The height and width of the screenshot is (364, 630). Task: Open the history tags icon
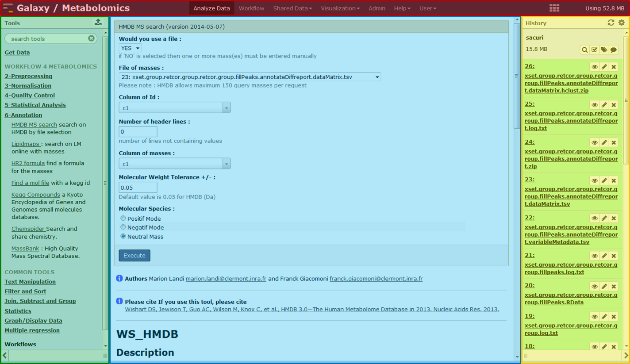pos(604,50)
